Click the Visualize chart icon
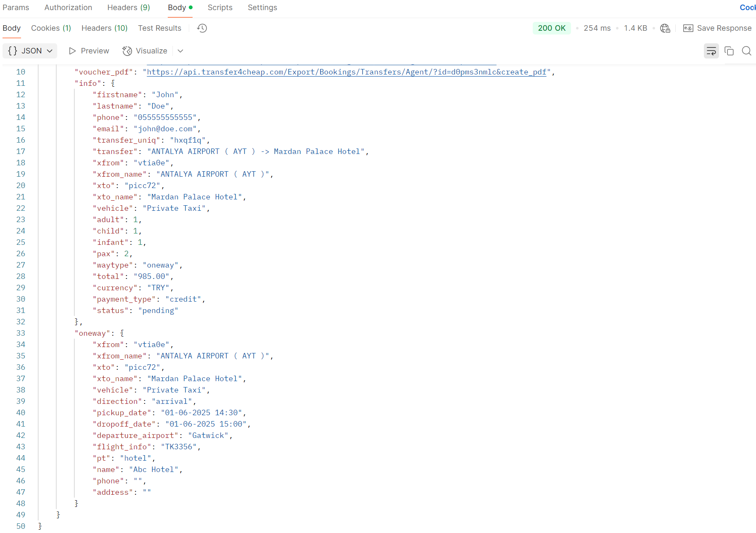This screenshot has height=533, width=756. 127,51
